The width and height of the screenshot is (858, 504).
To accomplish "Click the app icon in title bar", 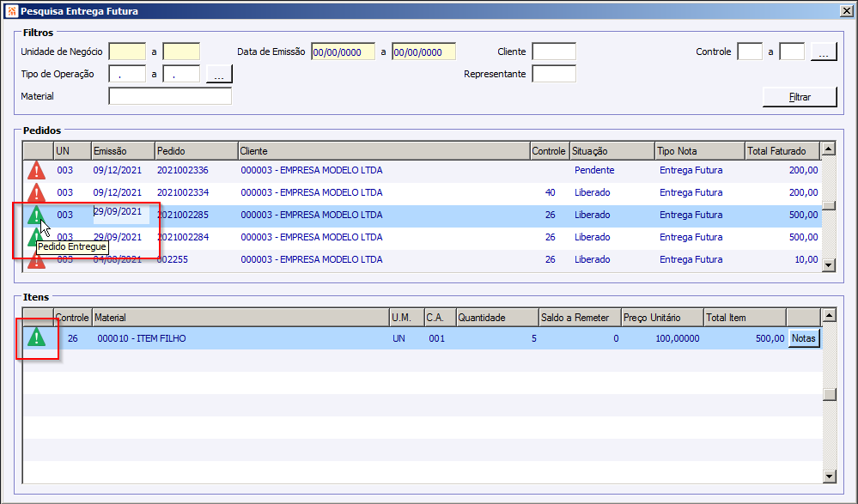I will 11,11.
